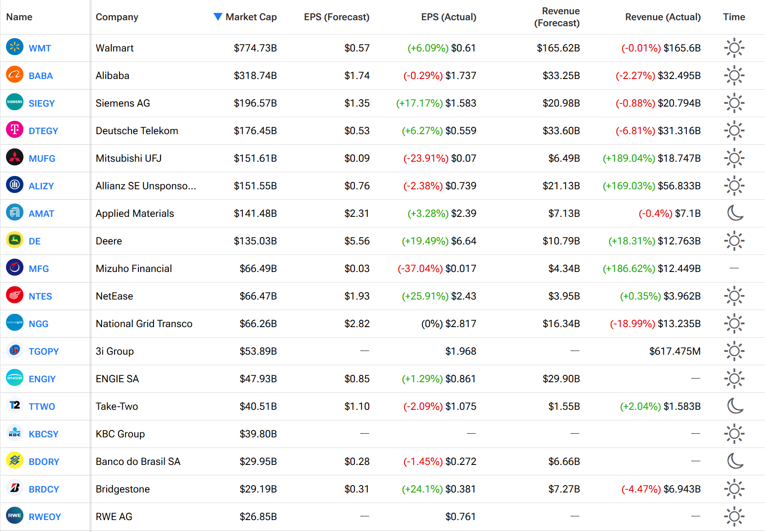Open the ENGIY ticker link
The width and height of the screenshot is (765, 532).
coord(42,379)
